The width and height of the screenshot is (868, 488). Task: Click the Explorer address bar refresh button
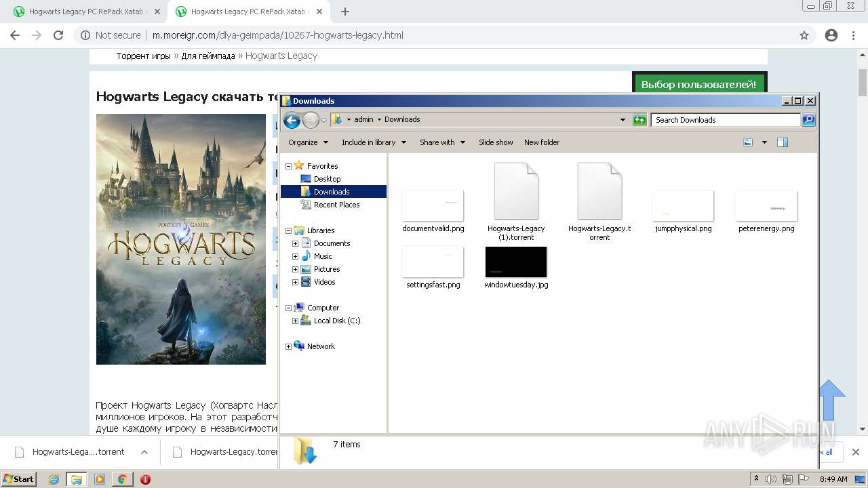[x=639, y=120]
